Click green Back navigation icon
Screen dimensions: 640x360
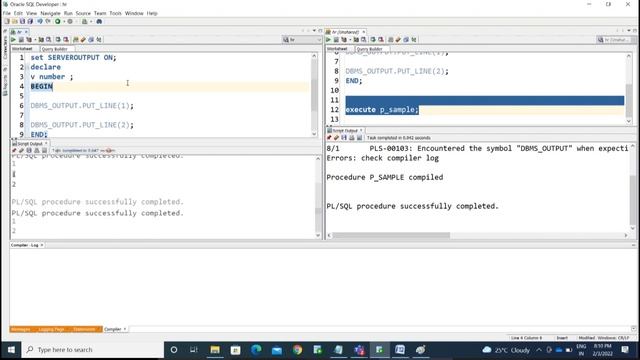pyautogui.click(x=58, y=21)
